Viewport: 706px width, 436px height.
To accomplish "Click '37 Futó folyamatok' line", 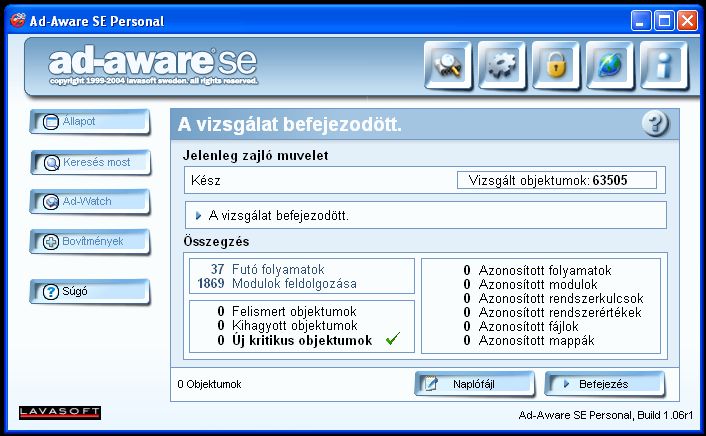I will point(267,269).
